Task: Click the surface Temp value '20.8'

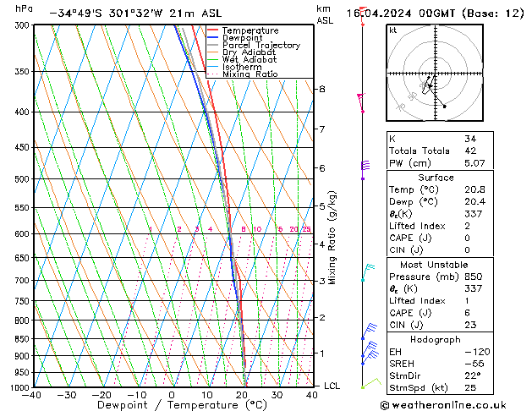Action: (474, 189)
